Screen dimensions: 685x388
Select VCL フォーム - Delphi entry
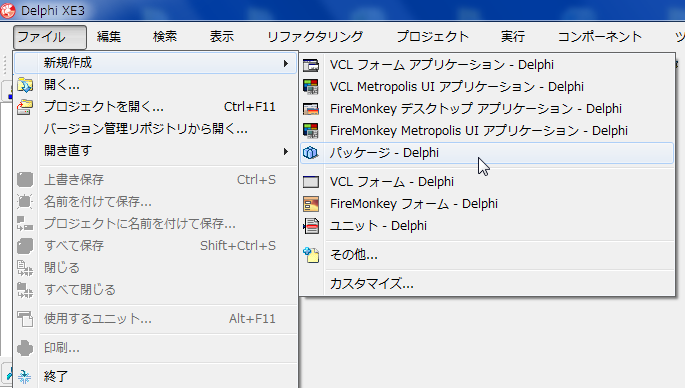tap(487, 181)
